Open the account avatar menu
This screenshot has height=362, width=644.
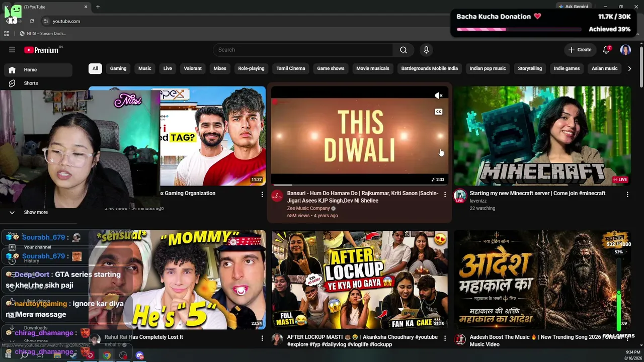coord(625,50)
